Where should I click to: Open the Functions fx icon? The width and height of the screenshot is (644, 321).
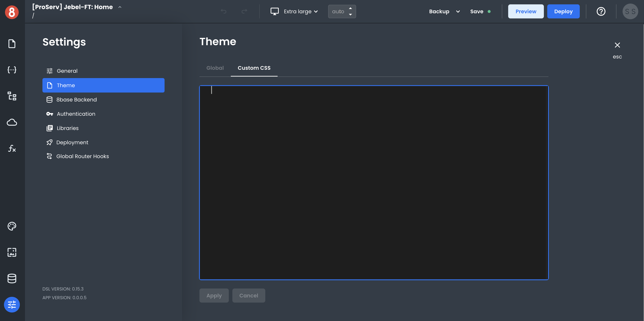coord(12,148)
